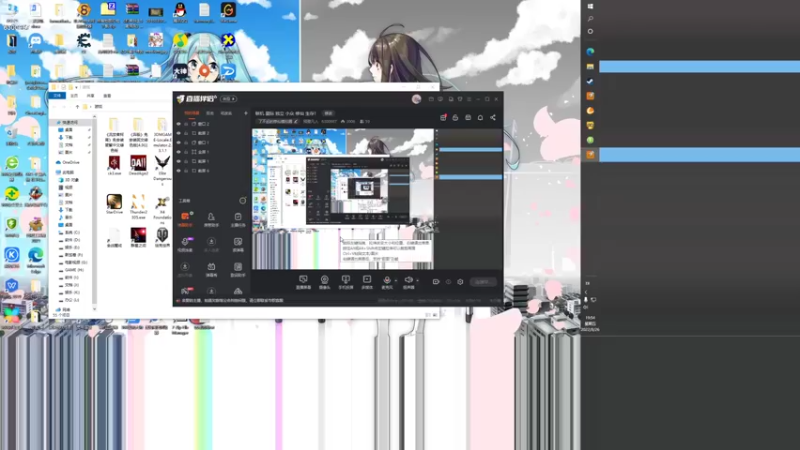Select the 全屏 1 source row

point(212,152)
